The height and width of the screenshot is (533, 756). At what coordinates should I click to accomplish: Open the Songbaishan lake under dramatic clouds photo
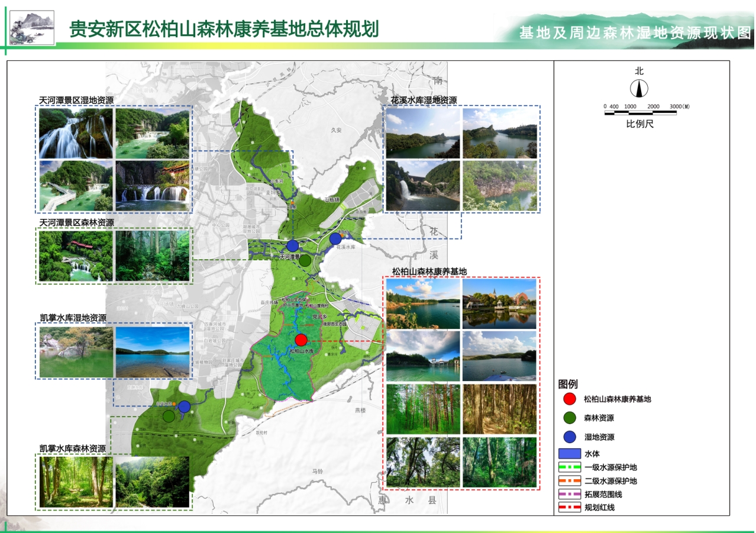click(423, 356)
